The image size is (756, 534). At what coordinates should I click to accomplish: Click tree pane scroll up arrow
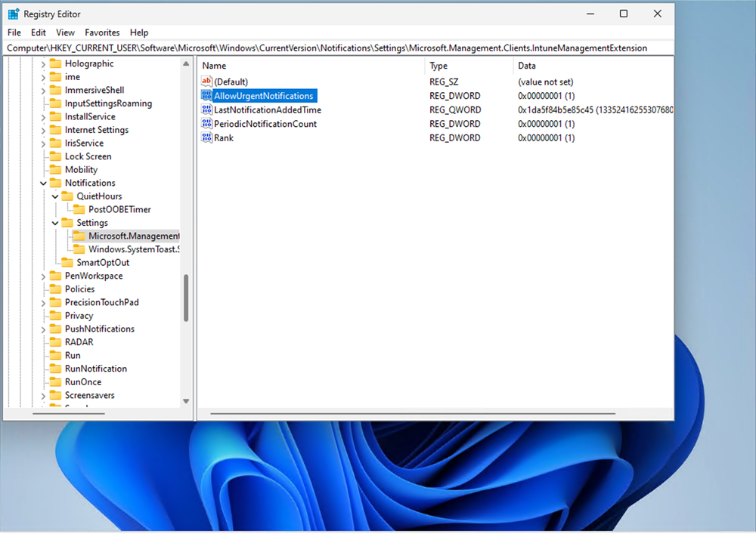coord(186,63)
